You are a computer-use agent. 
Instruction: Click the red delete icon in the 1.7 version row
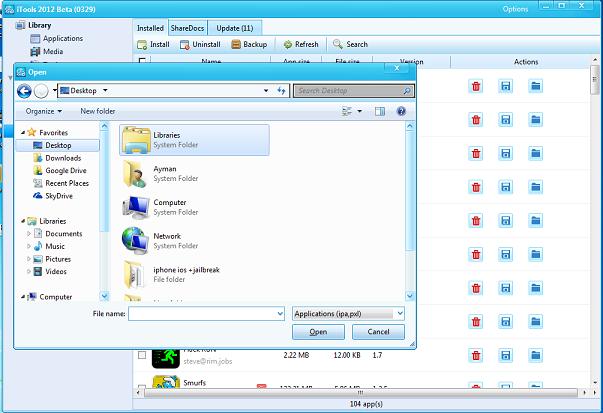[x=476, y=355]
